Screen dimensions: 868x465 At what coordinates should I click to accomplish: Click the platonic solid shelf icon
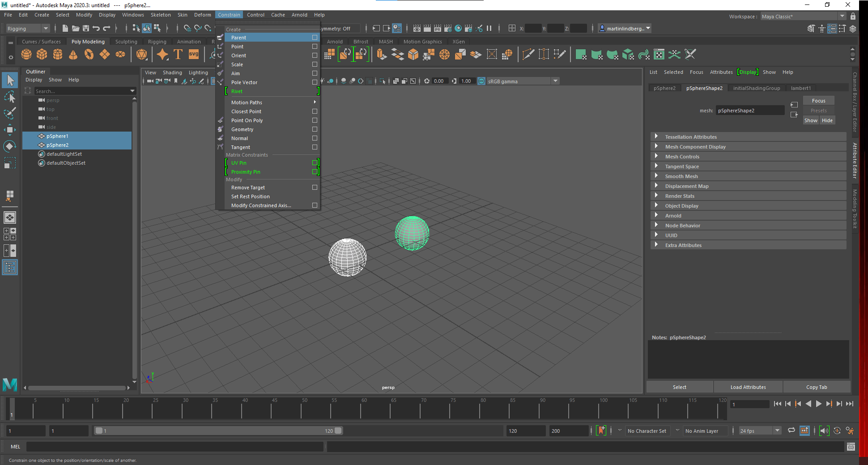point(142,54)
